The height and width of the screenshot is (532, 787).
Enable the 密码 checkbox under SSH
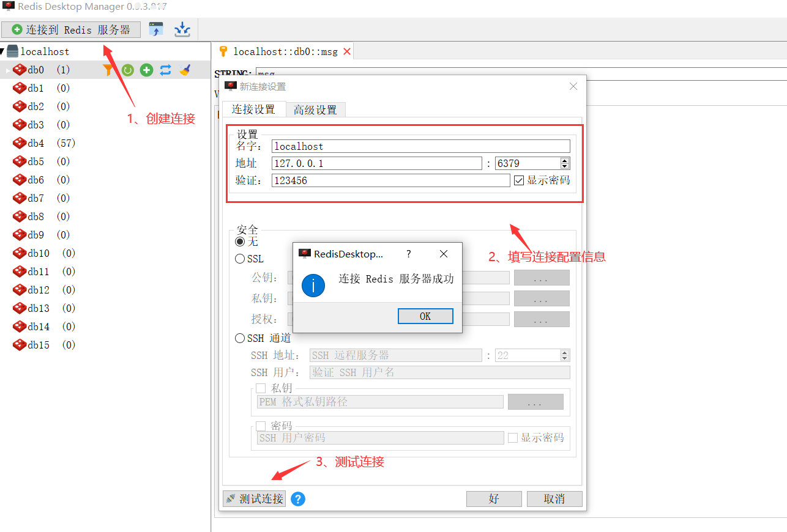click(x=261, y=426)
